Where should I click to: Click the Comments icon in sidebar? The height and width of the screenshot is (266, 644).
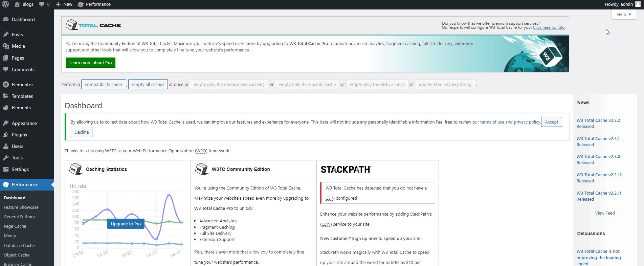tap(6, 69)
